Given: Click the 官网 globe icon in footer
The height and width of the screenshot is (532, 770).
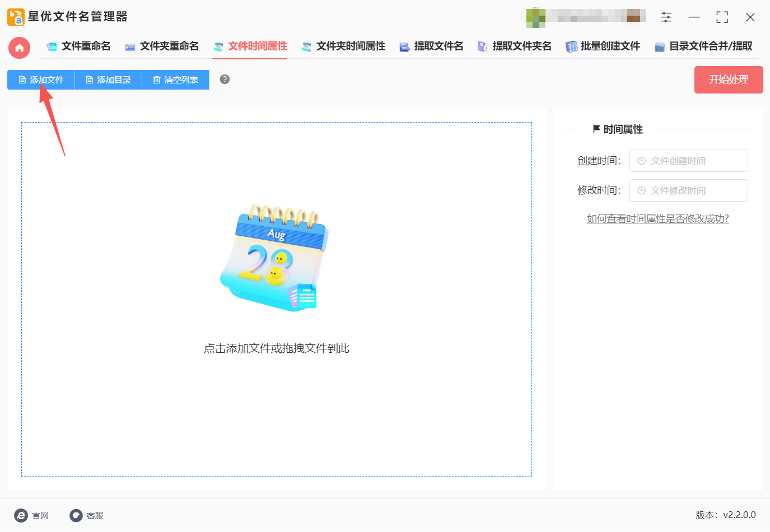Looking at the screenshot, I should 21,515.
